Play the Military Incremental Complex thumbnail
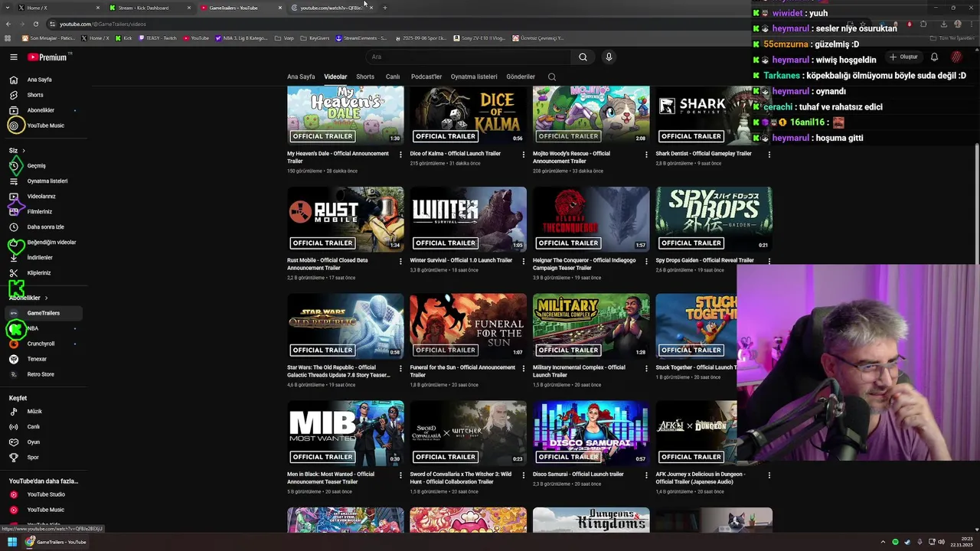980x551 pixels. pyautogui.click(x=591, y=326)
